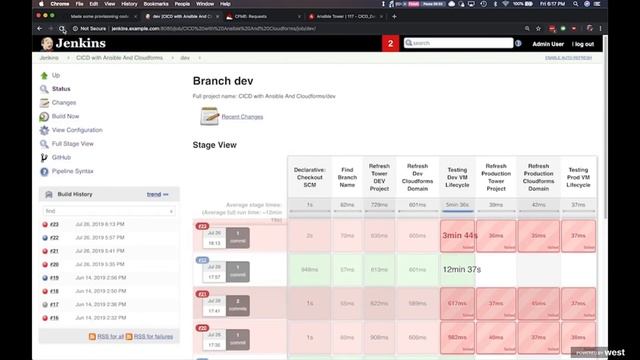
Task: Open the Window menu
Action: [205, 4]
